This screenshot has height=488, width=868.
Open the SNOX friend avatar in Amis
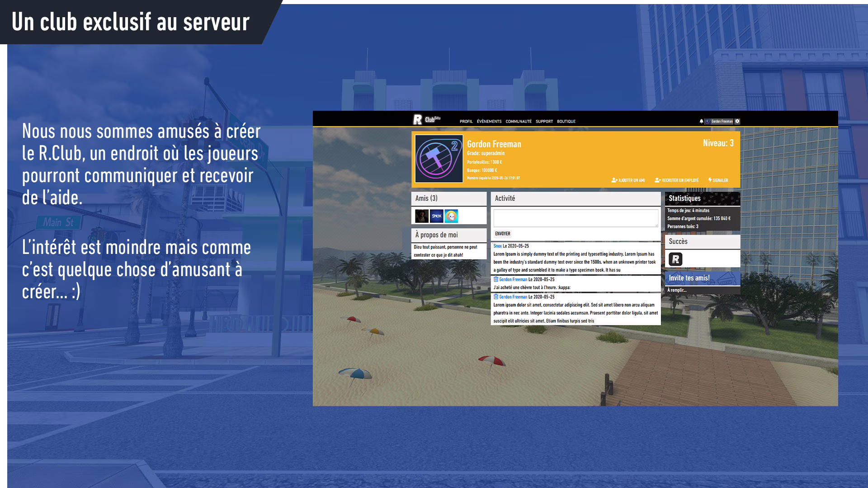point(437,216)
